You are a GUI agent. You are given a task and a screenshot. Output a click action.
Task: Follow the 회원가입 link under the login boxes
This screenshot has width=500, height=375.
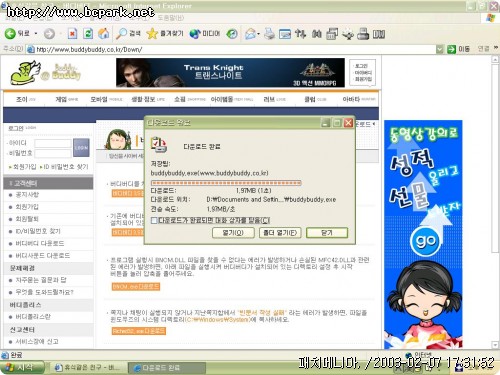click(x=25, y=167)
